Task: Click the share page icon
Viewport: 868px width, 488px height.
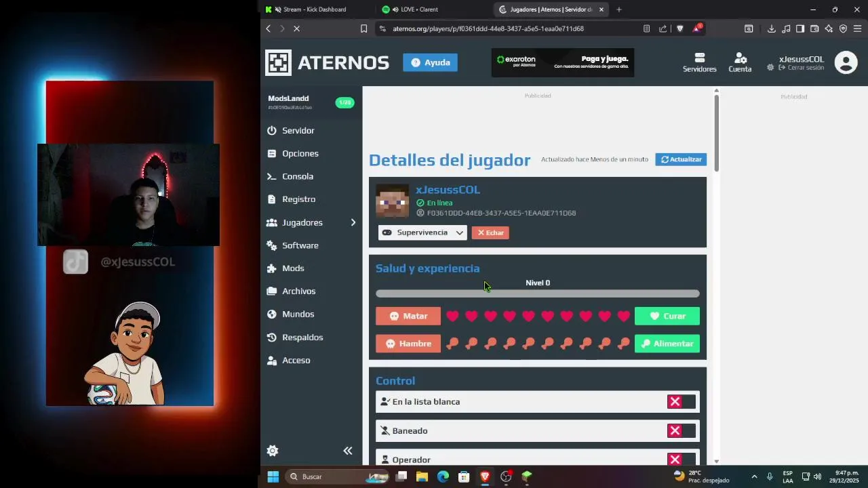Action: pyautogui.click(x=663, y=28)
